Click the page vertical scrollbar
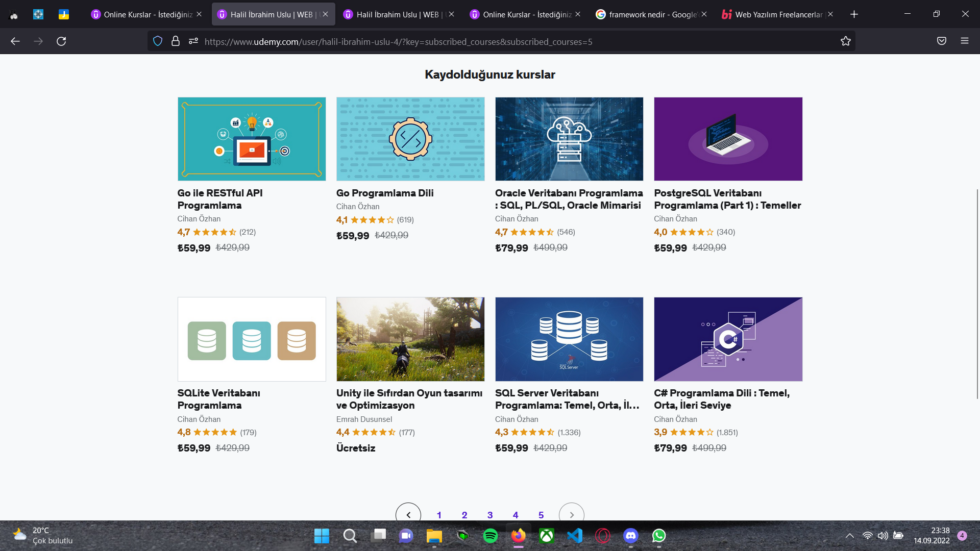Image resolution: width=980 pixels, height=551 pixels. tap(977, 294)
